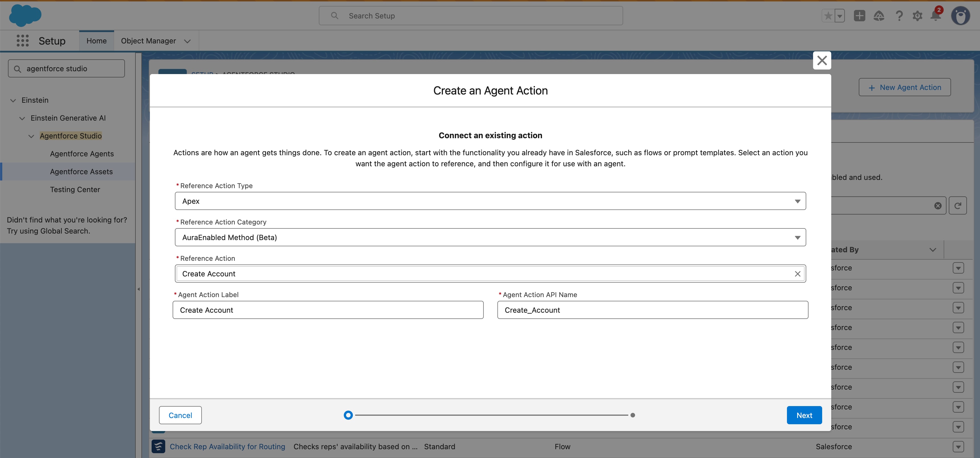Click the Next button
Image resolution: width=980 pixels, height=458 pixels.
click(804, 415)
